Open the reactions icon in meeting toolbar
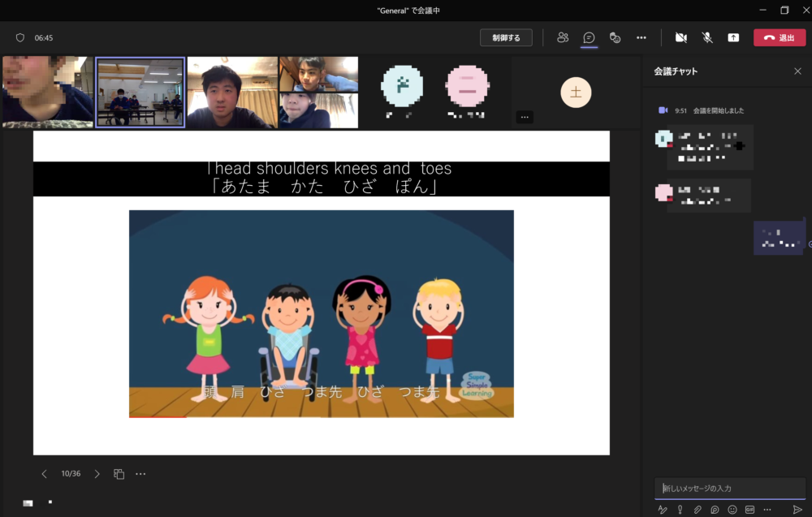 tap(615, 37)
